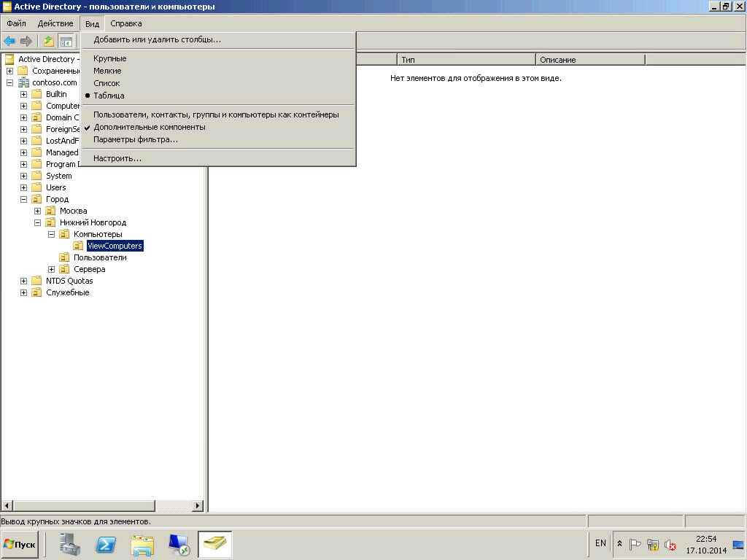Click the active Active Directory taskbar icon

(x=215, y=544)
